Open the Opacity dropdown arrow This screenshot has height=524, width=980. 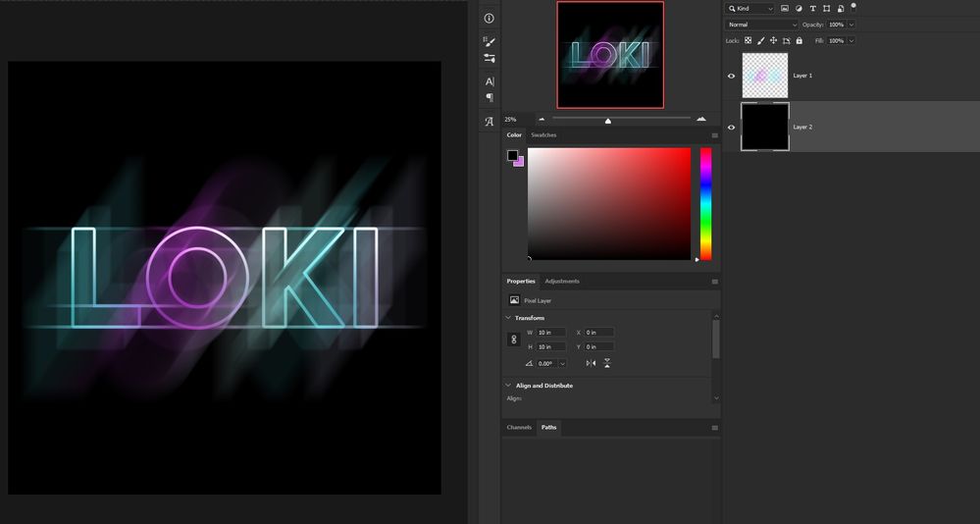(x=851, y=25)
